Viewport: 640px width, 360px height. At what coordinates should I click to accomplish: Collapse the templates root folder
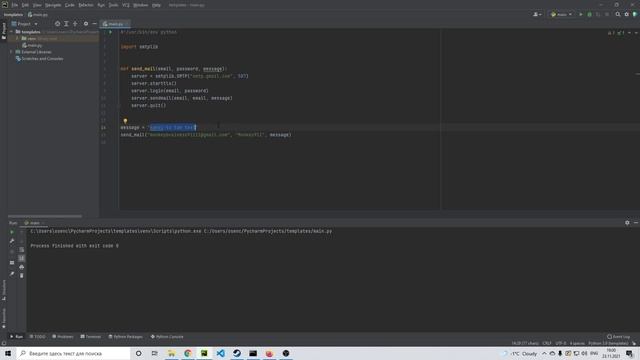point(12,31)
